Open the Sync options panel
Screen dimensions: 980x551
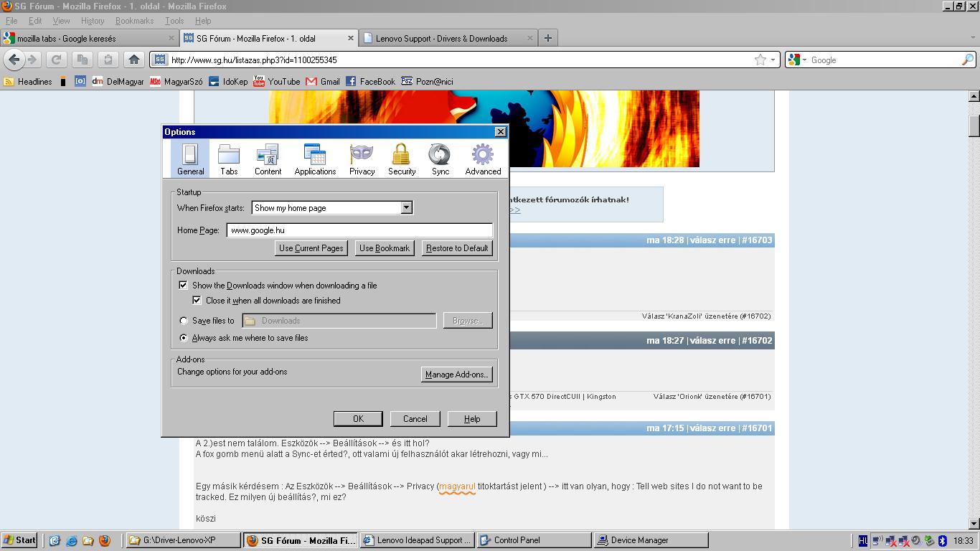(x=440, y=159)
